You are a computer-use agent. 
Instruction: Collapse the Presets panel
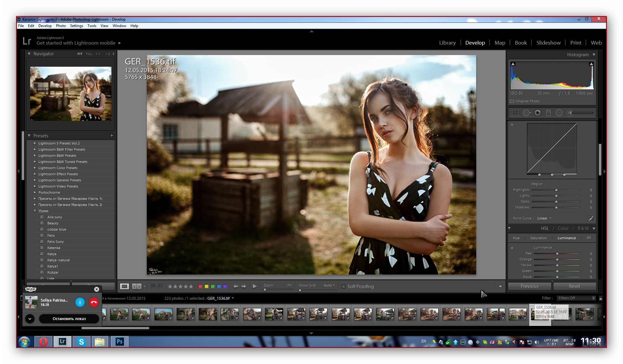click(29, 136)
